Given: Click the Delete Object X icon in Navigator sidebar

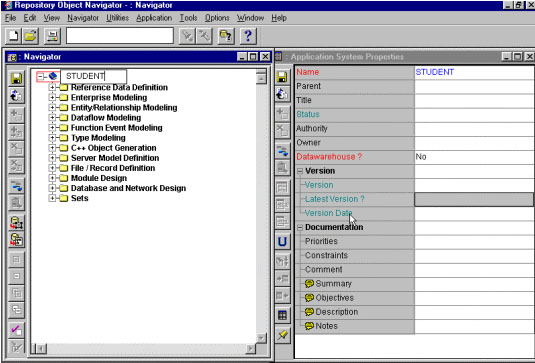Looking at the screenshot, I should pyautogui.click(x=16, y=148).
